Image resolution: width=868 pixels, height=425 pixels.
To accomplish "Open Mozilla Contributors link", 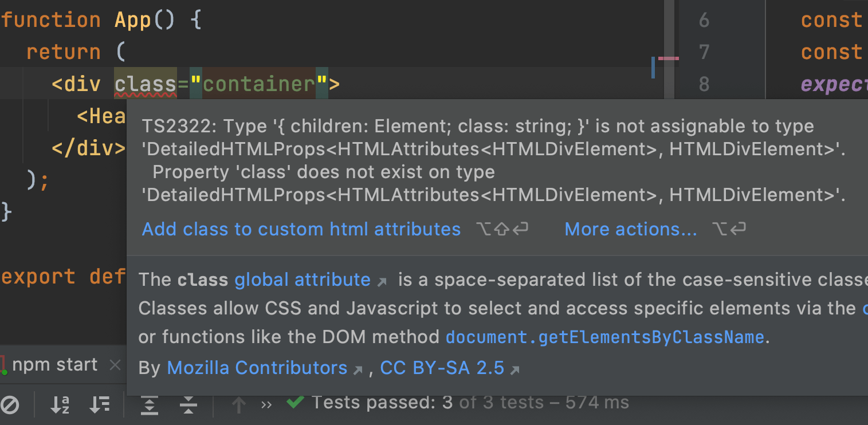I will tap(257, 368).
